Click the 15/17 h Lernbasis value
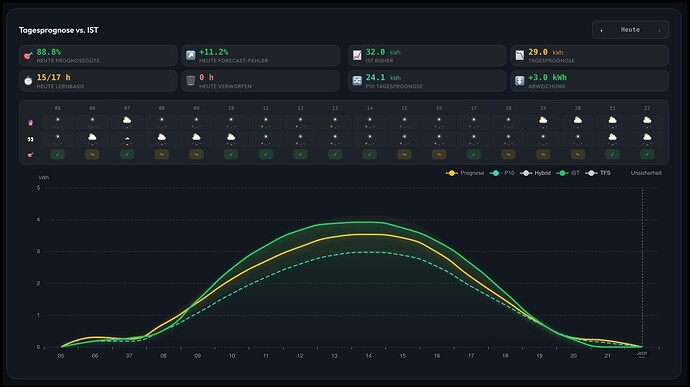 point(53,77)
